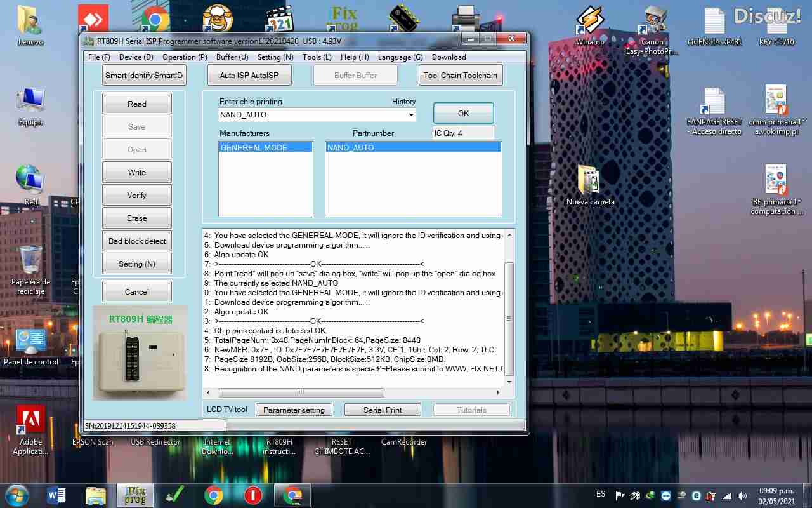The image size is (812, 508).
Task: Open the Device (D) menu
Action: point(136,57)
